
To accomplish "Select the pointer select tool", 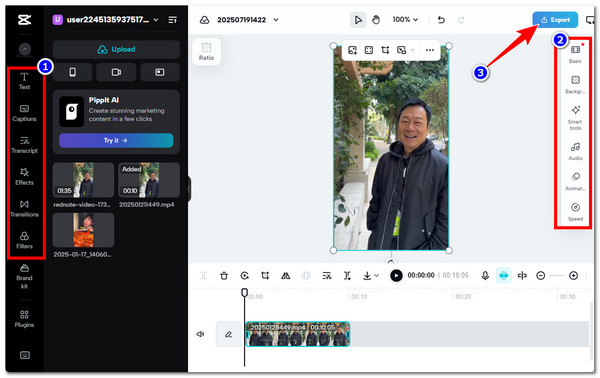I will tap(358, 20).
